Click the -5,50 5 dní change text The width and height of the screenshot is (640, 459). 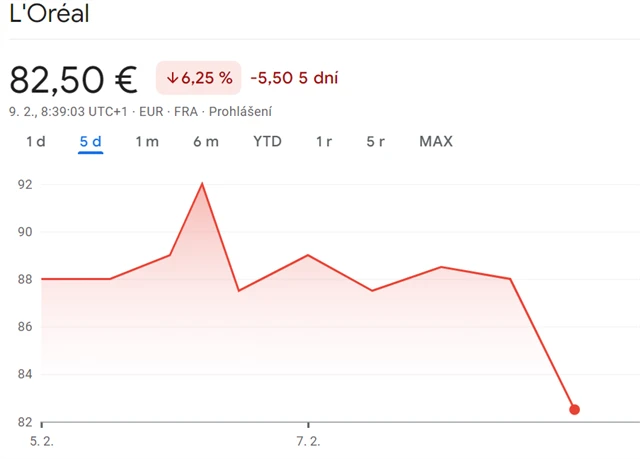301,78
